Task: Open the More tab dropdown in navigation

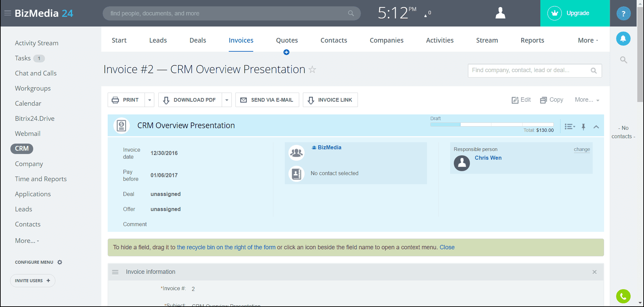Action: pyautogui.click(x=588, y=40)
